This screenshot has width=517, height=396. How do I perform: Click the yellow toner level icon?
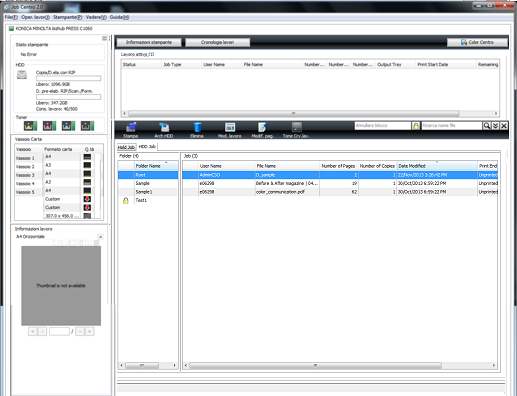click(x=30, y=126)
